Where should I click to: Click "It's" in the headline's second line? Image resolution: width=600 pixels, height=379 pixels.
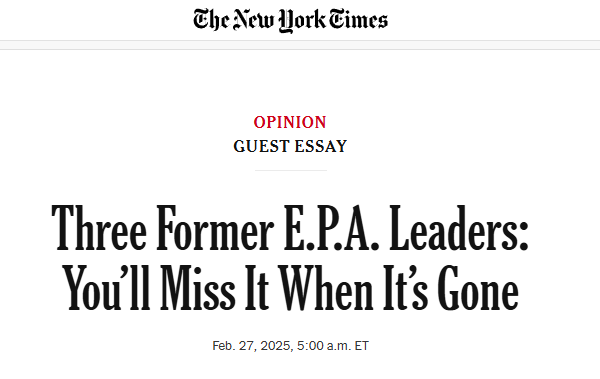[405, 288]
